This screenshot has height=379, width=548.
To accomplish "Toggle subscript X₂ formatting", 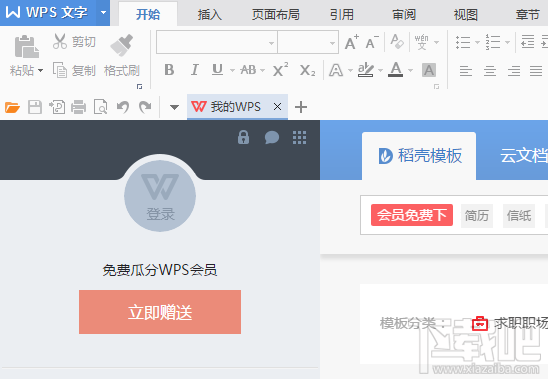I will (x=308, y=70).
